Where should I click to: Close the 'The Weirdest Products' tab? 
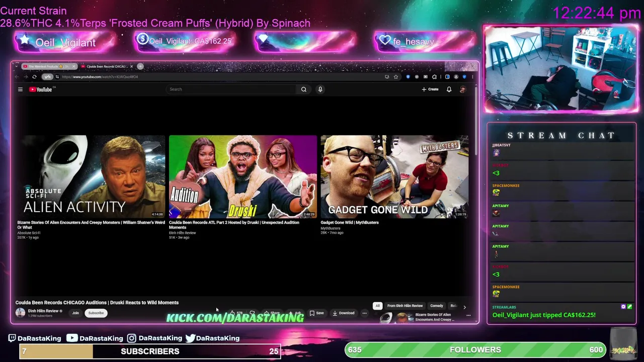click(x=74, y=66)
